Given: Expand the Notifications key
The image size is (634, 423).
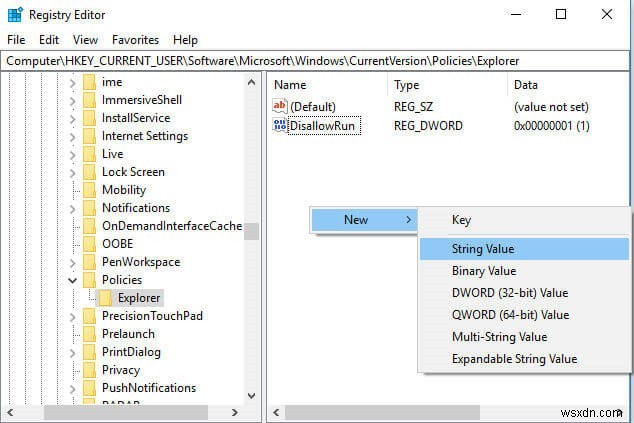Looking at the screenshot, I should pyautogui.click(x=72, y=209).
